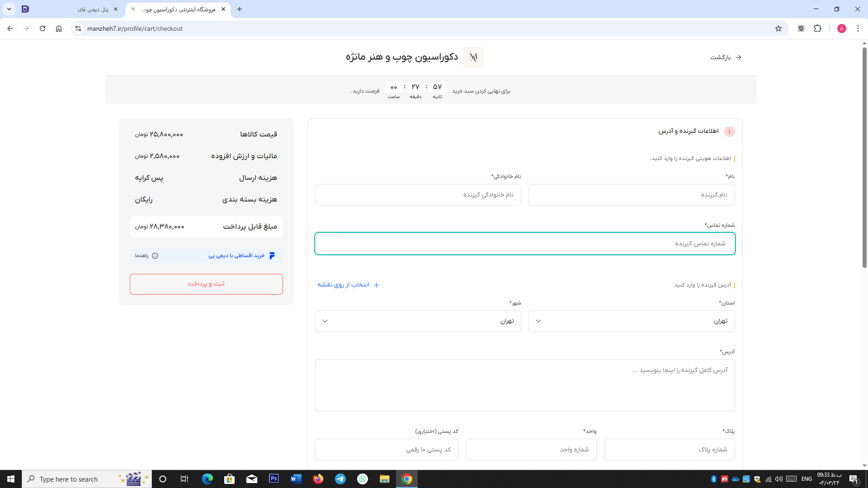This screenshot has height=488, width=868.
Task: Open browser extensions puzzle icon
Action: (818, 28)
